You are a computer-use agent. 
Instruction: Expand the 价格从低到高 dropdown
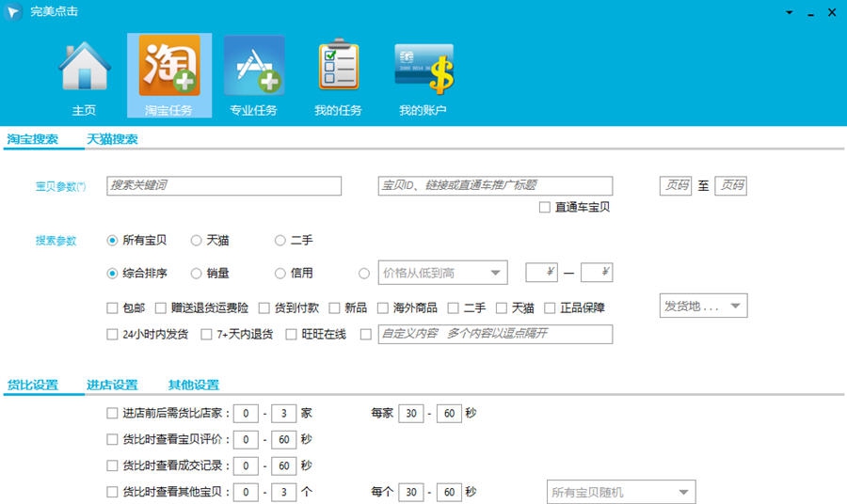point(495,274)
